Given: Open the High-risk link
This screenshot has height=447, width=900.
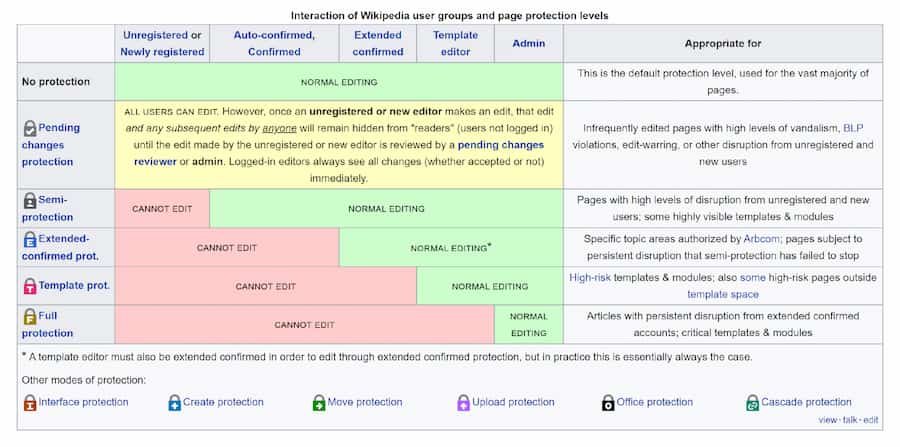Looking at the screenshot, I should (590, 278).
